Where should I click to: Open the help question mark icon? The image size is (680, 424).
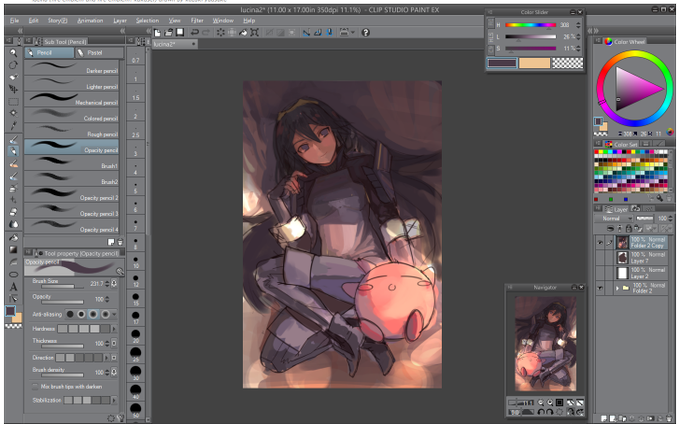pyautogui.click(x=366, y=33)
